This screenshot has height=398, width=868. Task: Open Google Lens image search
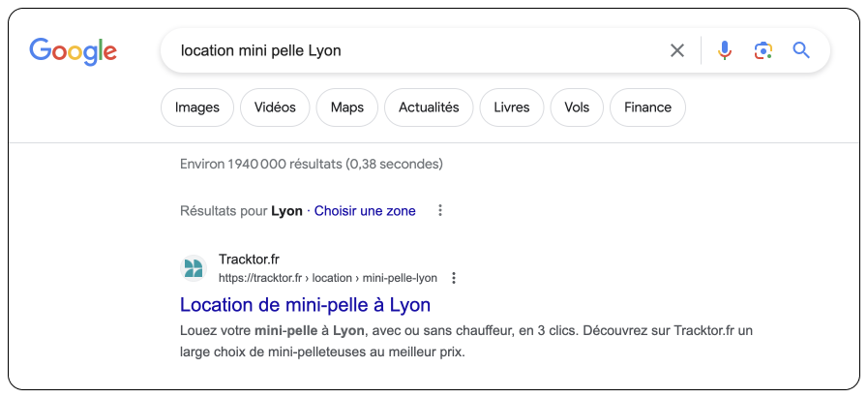[763, 50]
